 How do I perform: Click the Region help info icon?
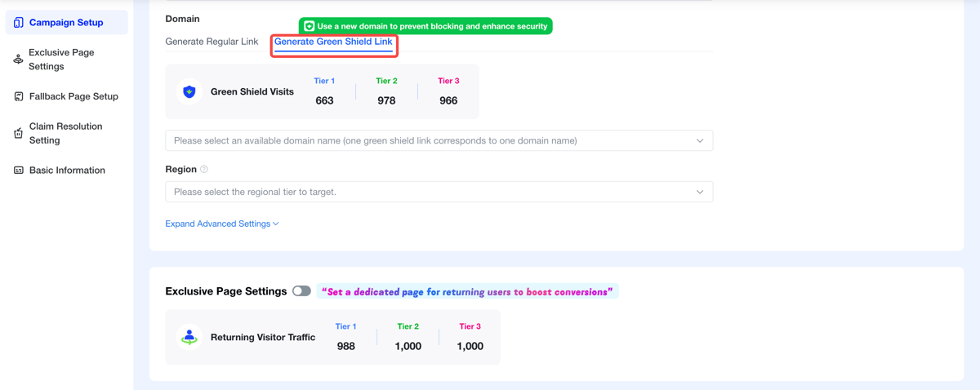(204, 170)
